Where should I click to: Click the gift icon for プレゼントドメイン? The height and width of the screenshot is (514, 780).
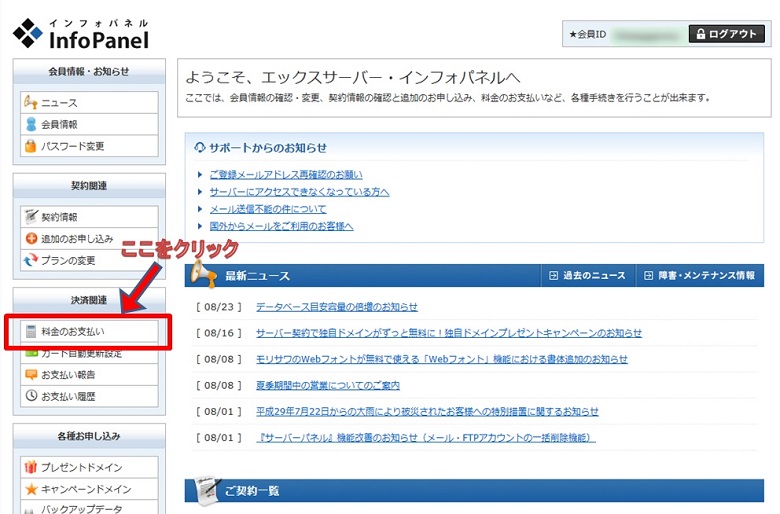pyautogui.click(x=30, y=467)
